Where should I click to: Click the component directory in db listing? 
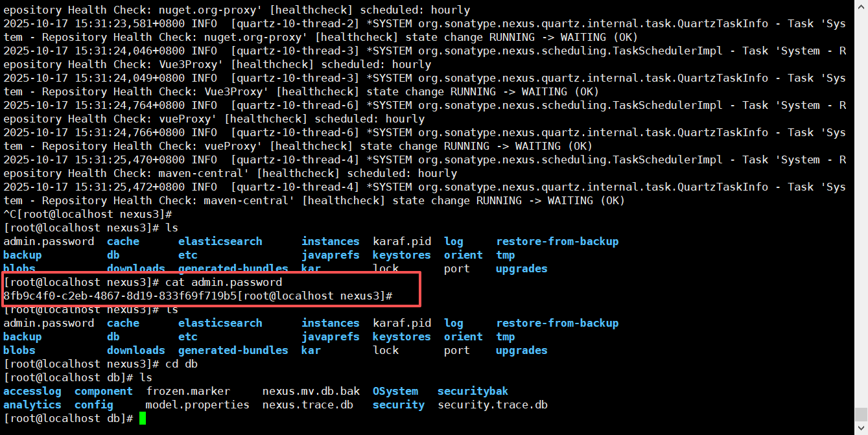coord(104,392)
